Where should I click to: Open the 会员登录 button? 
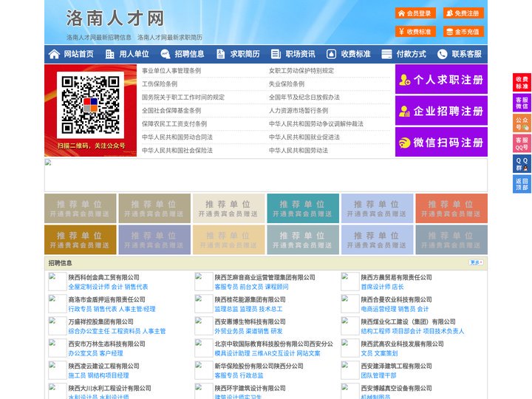click(415, 13)
